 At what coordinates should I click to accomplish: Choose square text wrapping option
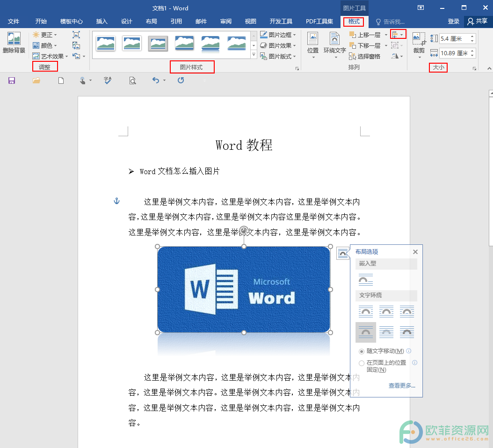pyautogui.click(x=366, y=311)
